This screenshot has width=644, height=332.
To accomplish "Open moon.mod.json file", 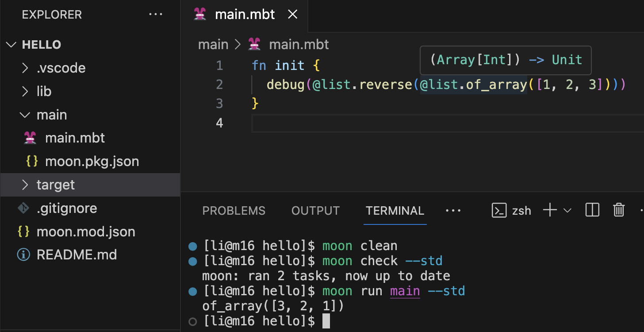I will [x=85, y=232].
